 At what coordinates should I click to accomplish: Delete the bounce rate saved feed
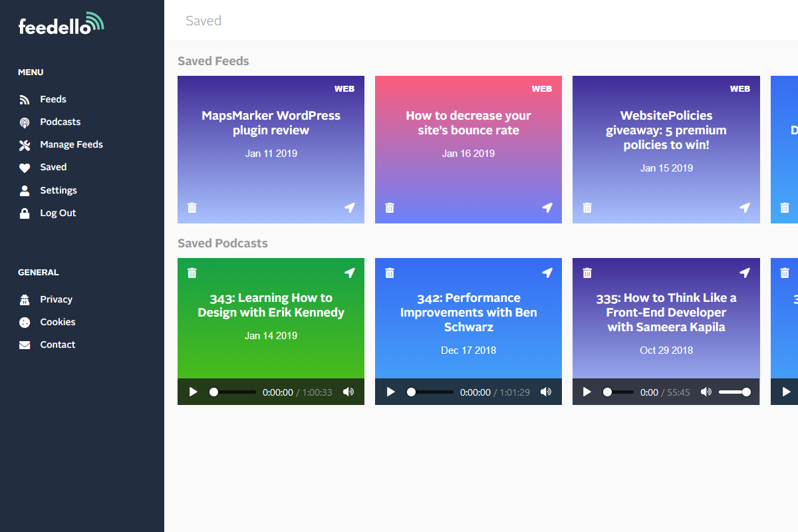click(390, 207)
